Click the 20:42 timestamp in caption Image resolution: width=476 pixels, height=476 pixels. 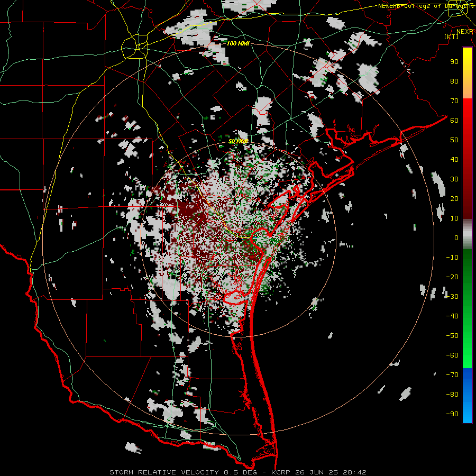coord(354,472)
